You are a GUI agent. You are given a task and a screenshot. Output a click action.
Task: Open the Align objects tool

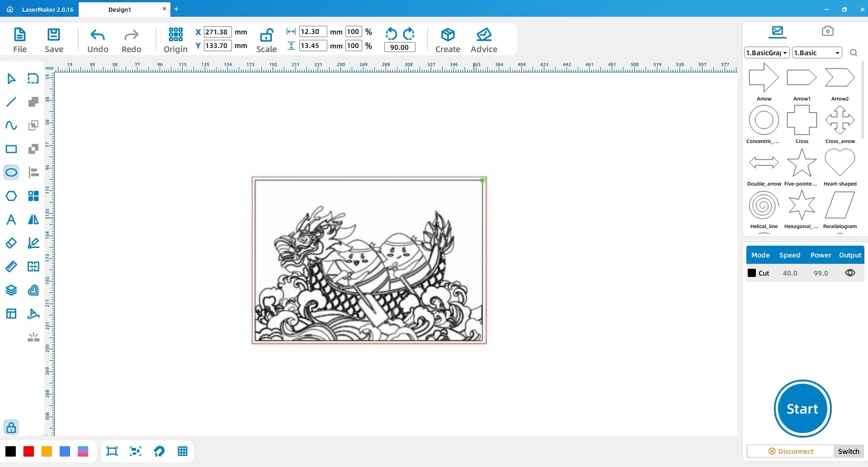click(x=33, y=172)
